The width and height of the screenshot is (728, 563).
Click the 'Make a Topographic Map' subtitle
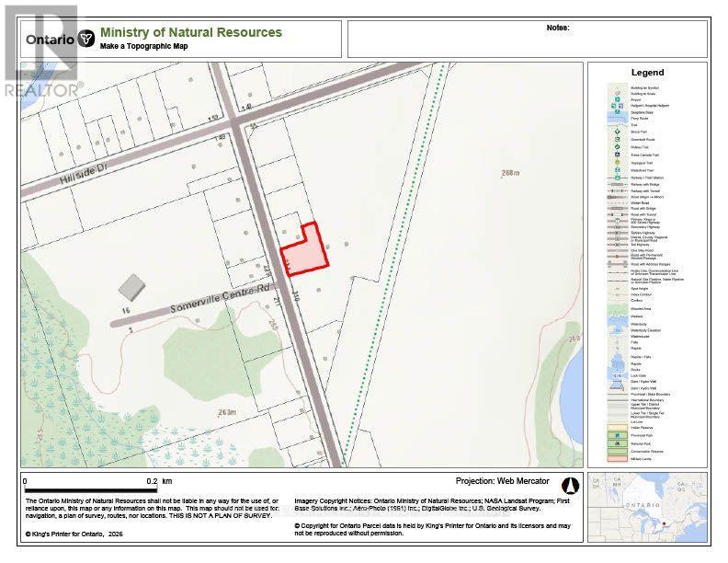[144, 46]
